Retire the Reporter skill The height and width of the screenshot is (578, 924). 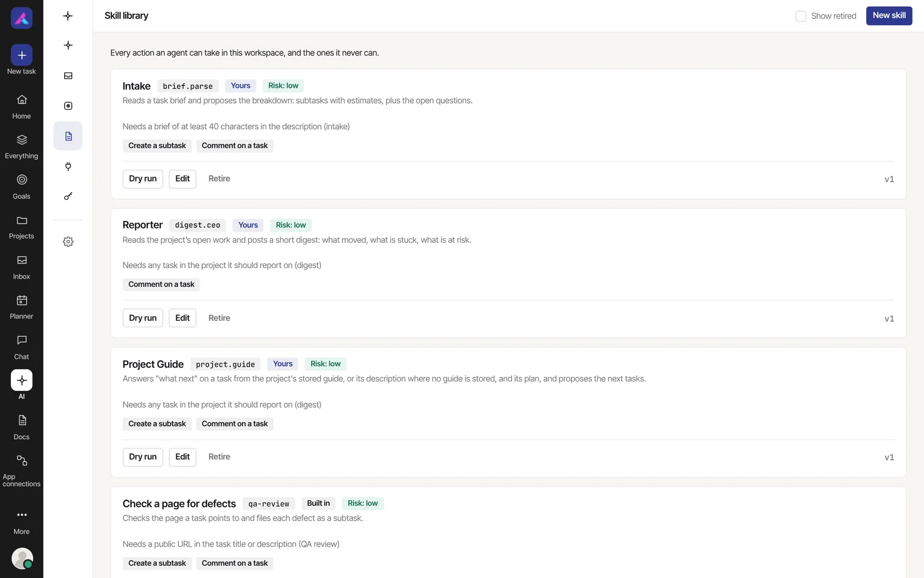click(219, 318)
